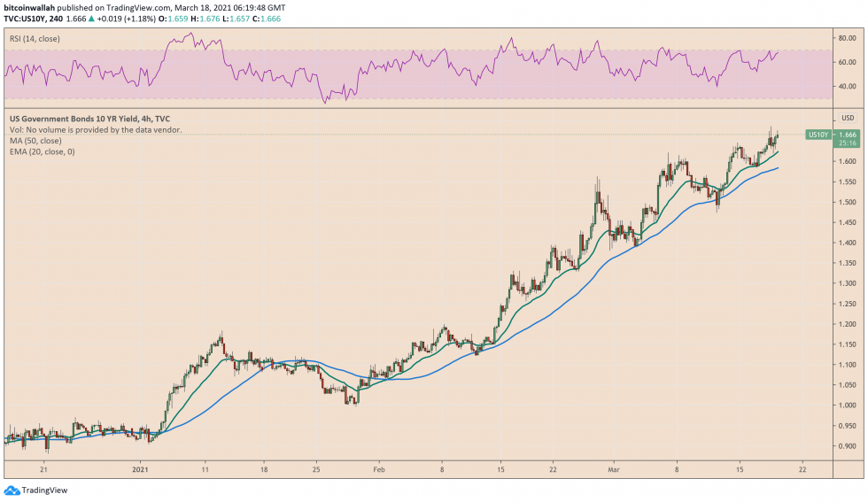Screen dimensions: 868x502
Task: Click the green up-triangle price change icon
Action: [91, 19]
